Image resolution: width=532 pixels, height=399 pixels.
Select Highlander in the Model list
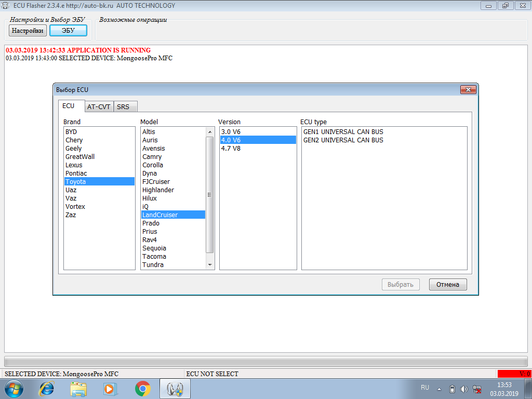[x=174, y=190]
